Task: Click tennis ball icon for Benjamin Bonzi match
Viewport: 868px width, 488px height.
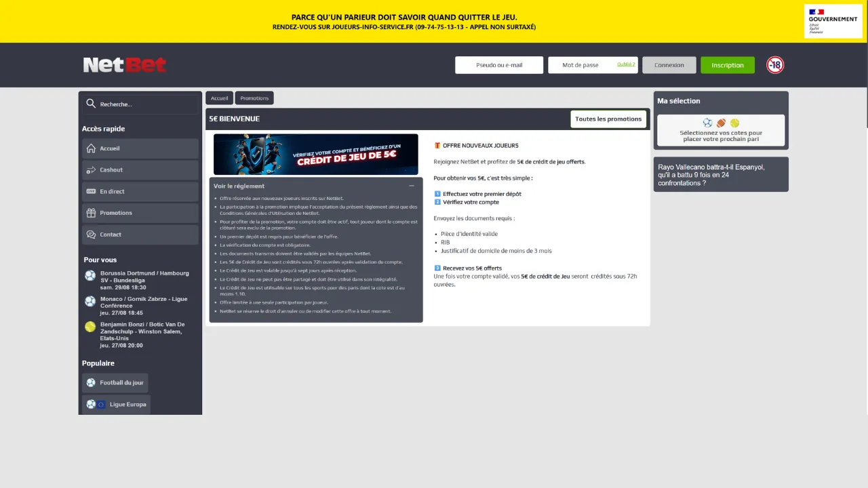Action: point(90,327)
